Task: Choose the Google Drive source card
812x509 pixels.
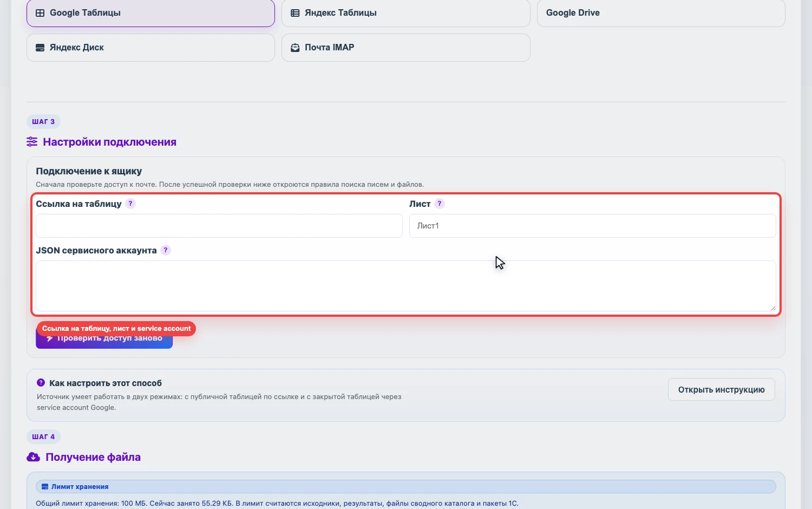Action: (x=661, y=13)
